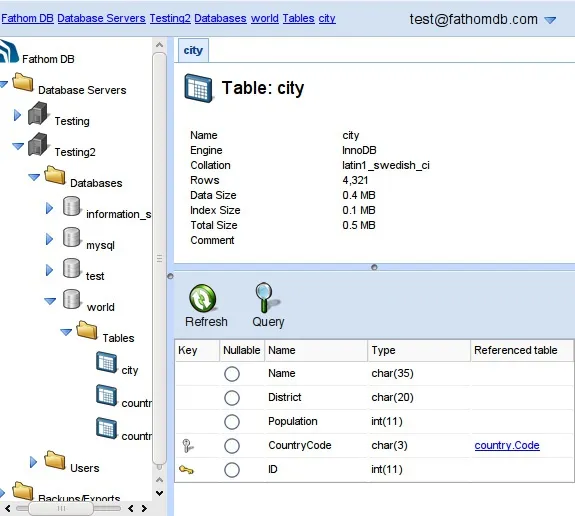
Task: Follow the country.Code referenced table link
Action: 507,445
